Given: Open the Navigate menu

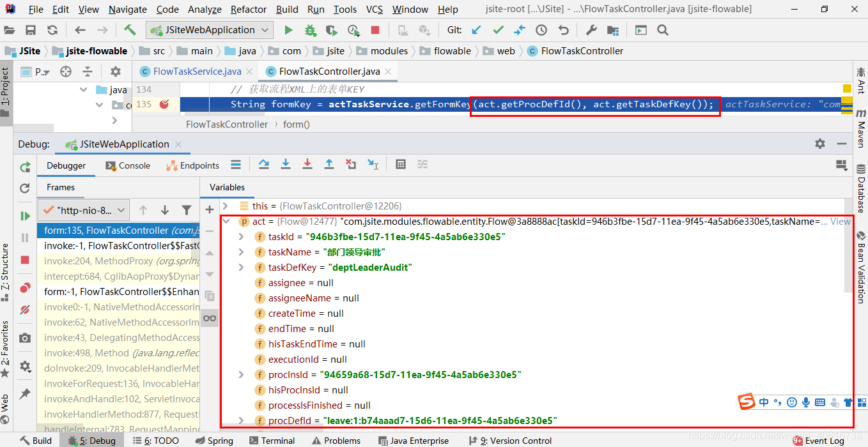Looking at the screenshot, I should [x=127, y=10].
